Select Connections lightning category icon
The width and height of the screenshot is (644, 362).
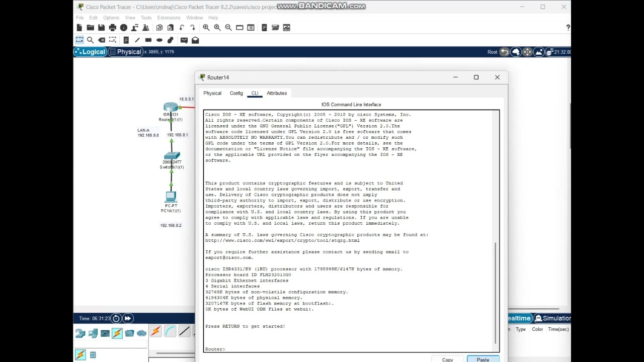point(117,333)
